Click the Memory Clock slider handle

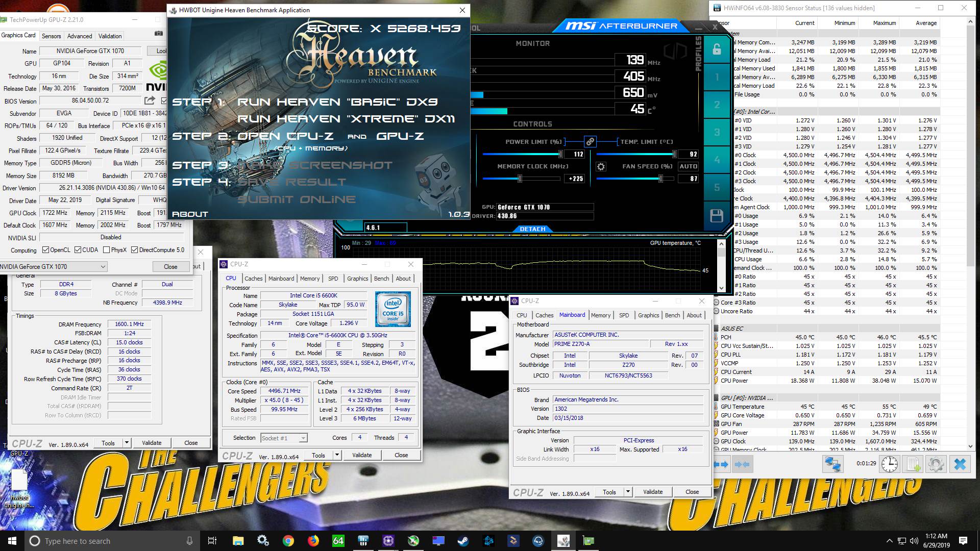click(520, 179)
